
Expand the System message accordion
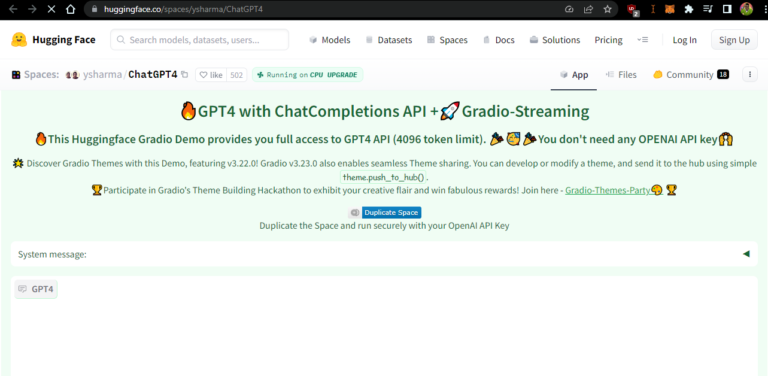(x=384, y=254)
